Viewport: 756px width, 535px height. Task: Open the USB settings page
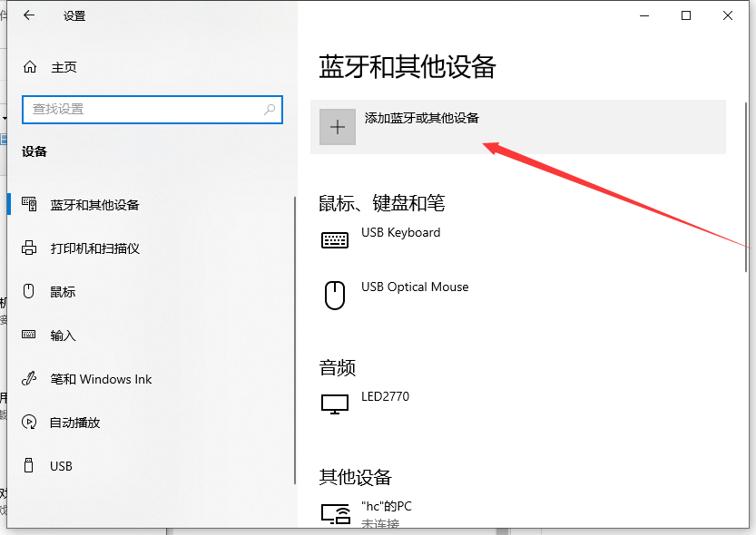pos(61,466)
